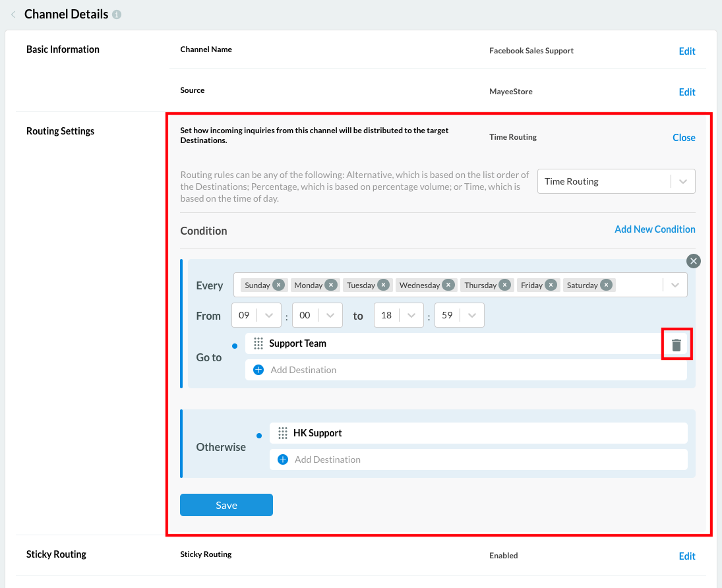Edit Sticky Routing setting
Image resolution: width=722 pixels, height=588 pixels.
(687, 556)
